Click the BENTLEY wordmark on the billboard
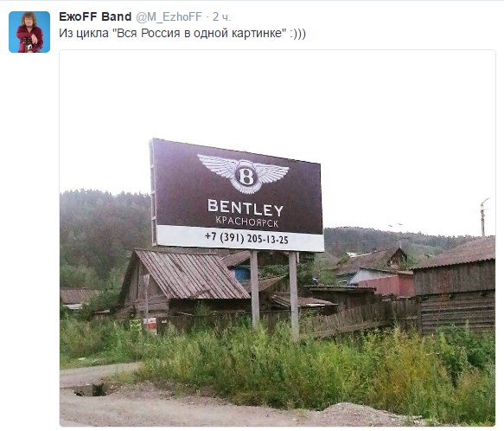The height and width of the screenshot is (431, 504). [x=246, y=208]
